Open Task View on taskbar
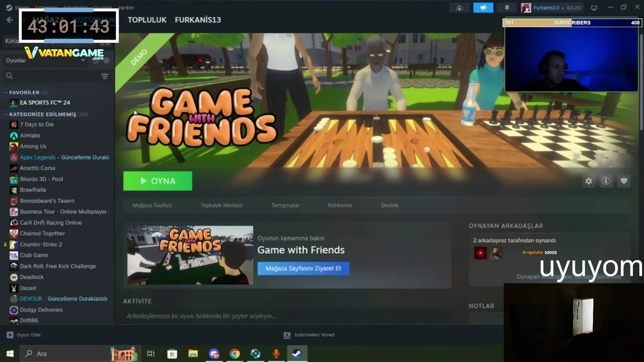 click(x=150, y=353)
